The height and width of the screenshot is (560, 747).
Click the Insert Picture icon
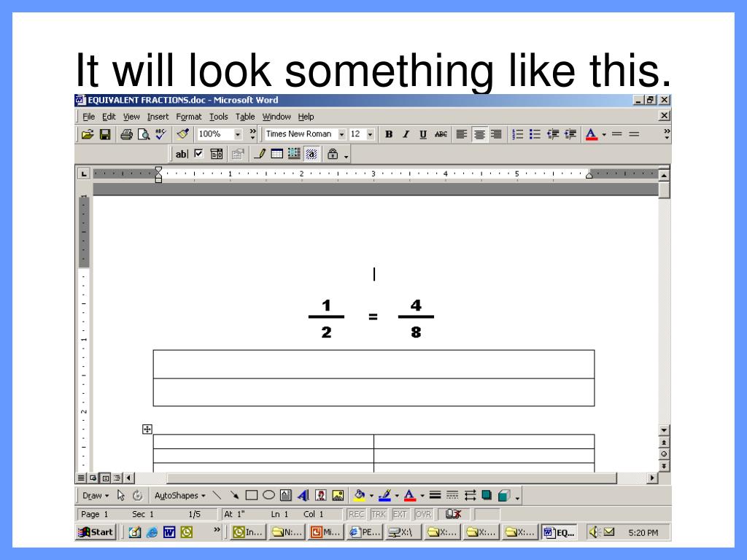click(x=338, y=495)
